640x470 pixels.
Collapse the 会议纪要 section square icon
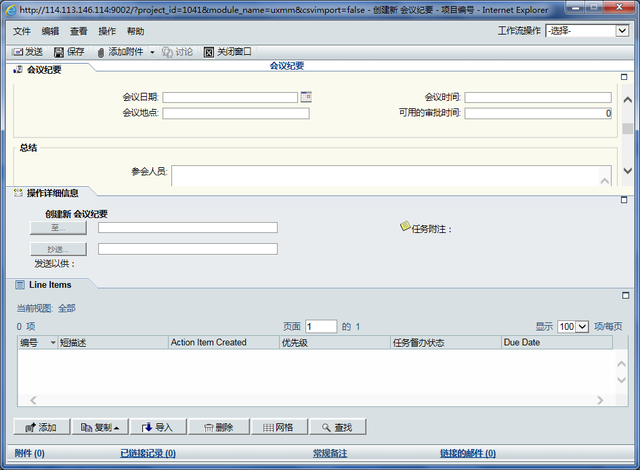[x=624, y=77]
